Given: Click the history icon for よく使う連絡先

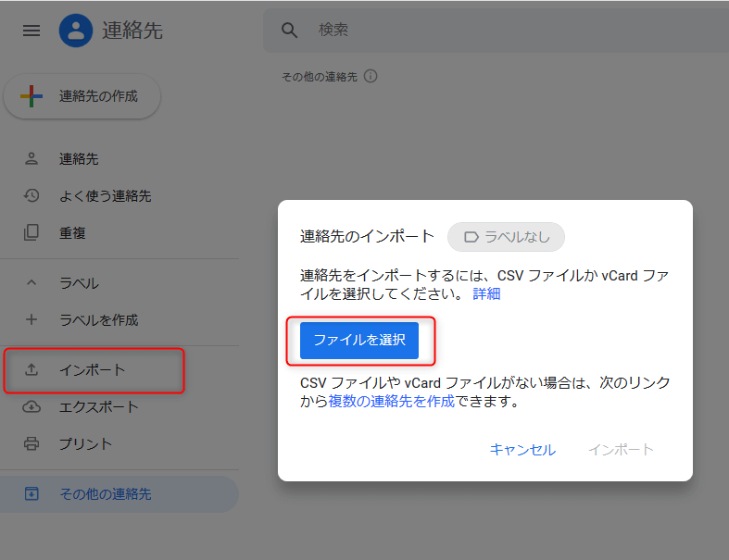Looking at the screenshot, I should coord(31,196).
